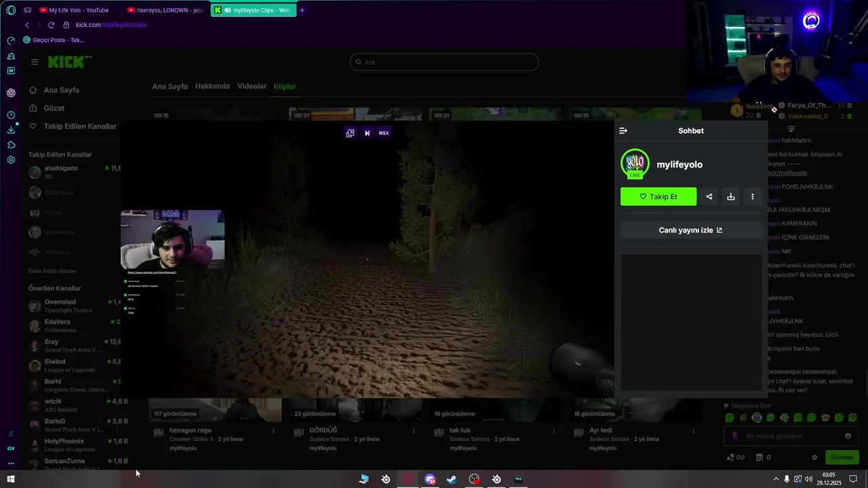Switch to riserayss, LONOWN browser tab
The width and height of the screenshot is (868, 488).
pos(165,10)
